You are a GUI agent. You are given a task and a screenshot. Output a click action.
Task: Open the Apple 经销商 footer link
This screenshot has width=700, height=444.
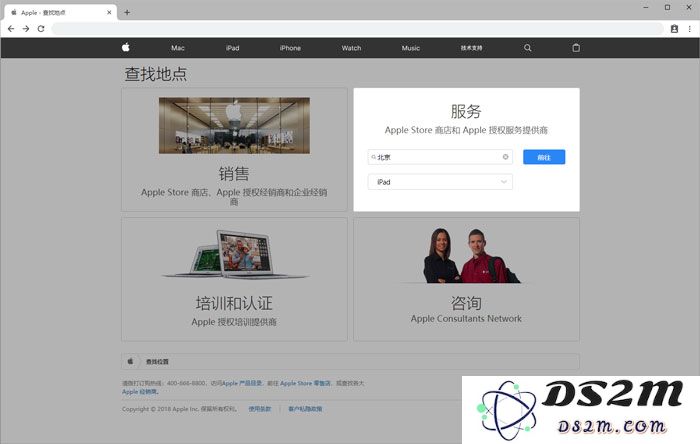point(139,392)
